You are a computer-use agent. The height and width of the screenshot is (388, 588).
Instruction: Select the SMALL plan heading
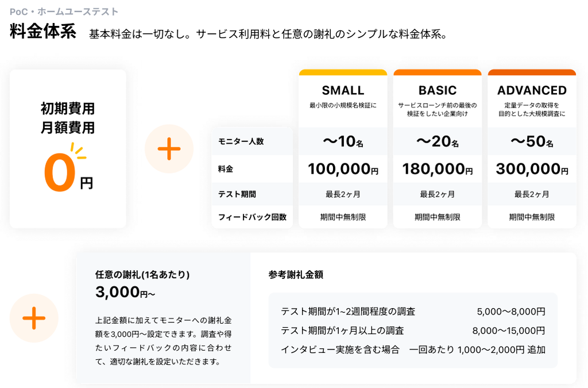(x=343, y=90)
